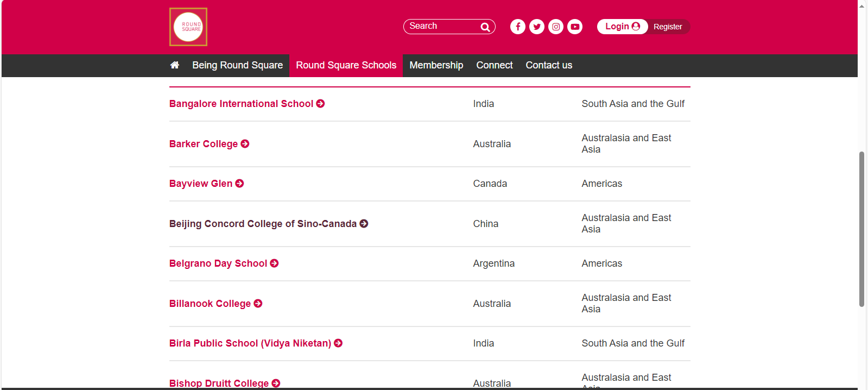
Task: Open the Facebook social icon
Action: click(x=517, y=27)
